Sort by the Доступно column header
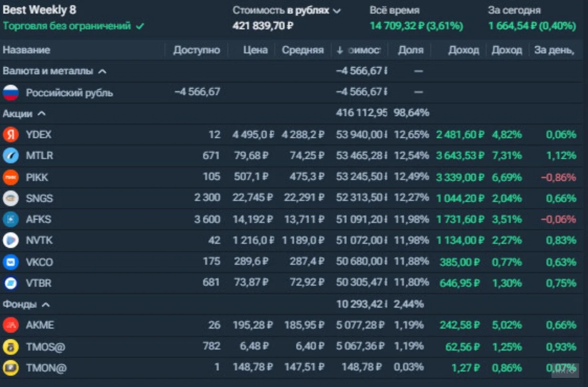The height and width of the screenshot is (387, 588). coord(197,50)
